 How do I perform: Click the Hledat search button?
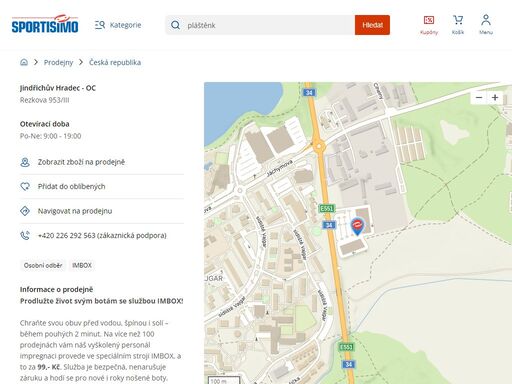pyautogui.click(x=372, y=25)
